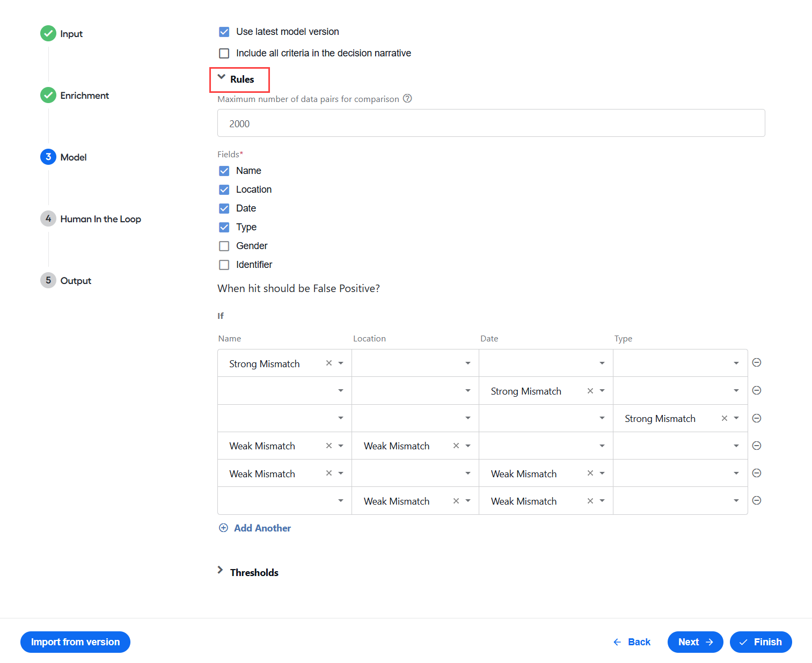Check the Identifier field checkbox
The height and width of the screenshot is (663, 812).
pyautogui.click(x=224, y=265)
